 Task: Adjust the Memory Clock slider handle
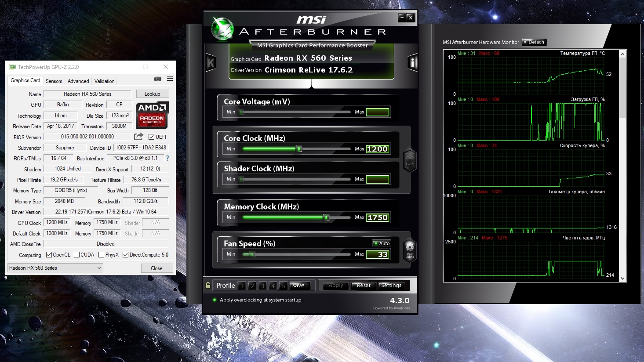pos(326,217)
